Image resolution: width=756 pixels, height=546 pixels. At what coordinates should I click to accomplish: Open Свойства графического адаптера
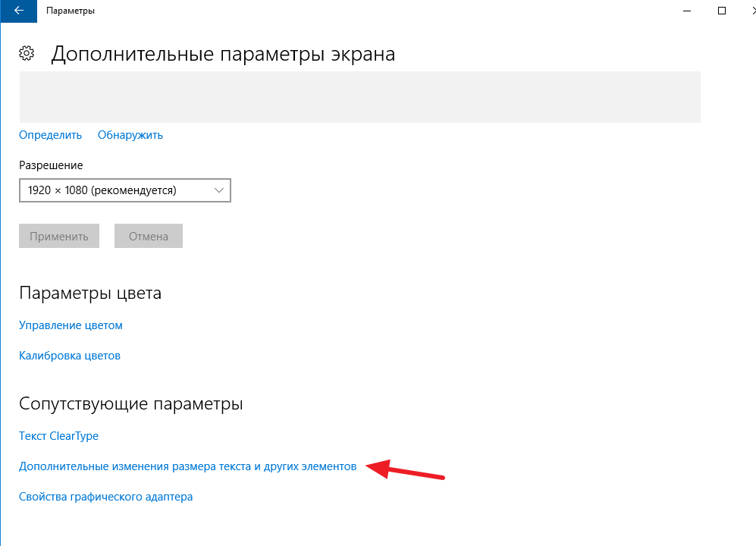pos(105,497)
